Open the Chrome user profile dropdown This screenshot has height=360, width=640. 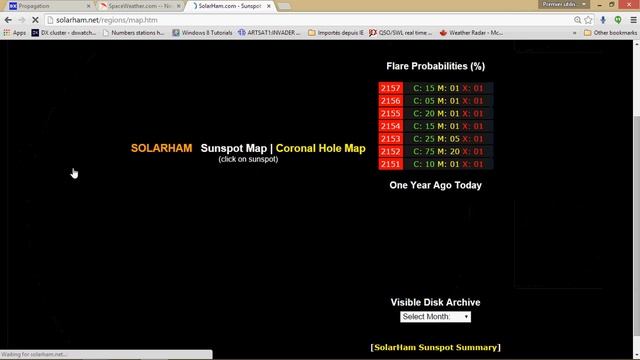tap(564, 4)
